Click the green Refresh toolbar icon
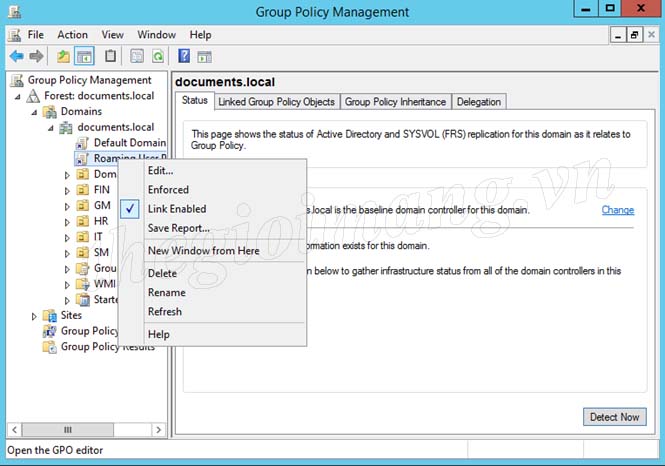665x466 pixels. coord(158,56)
